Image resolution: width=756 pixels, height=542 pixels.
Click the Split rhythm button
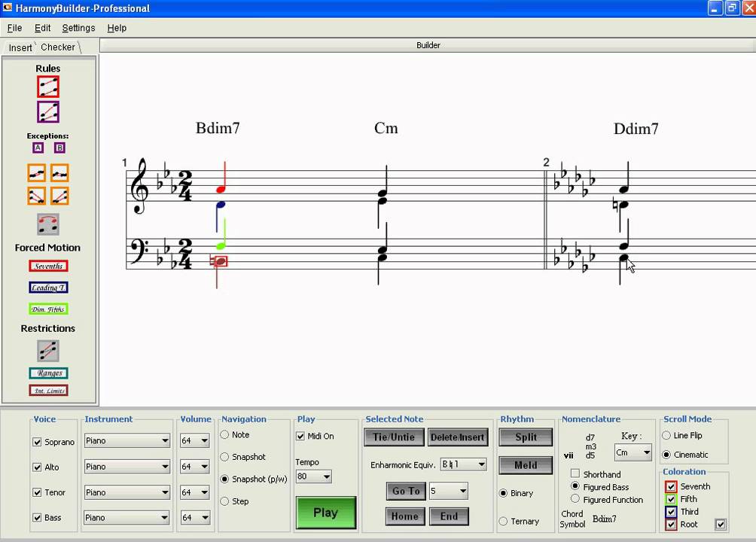coord(526,437)
